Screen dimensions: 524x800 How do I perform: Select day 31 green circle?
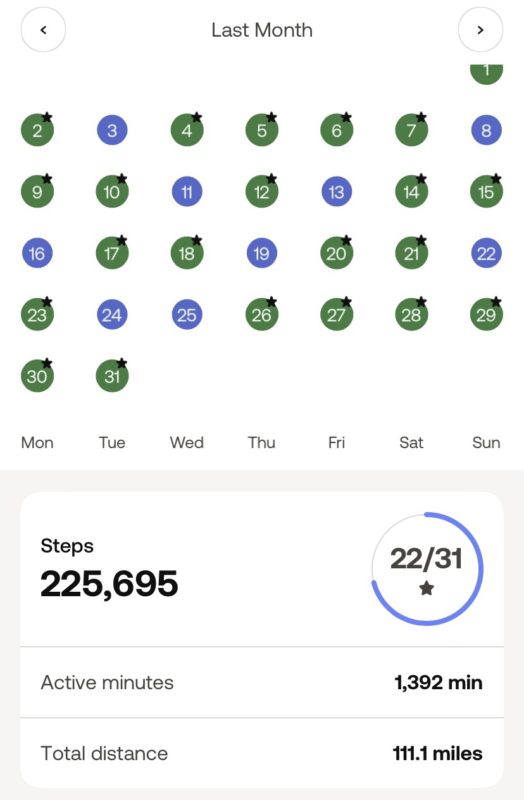(x=112, y=376)
